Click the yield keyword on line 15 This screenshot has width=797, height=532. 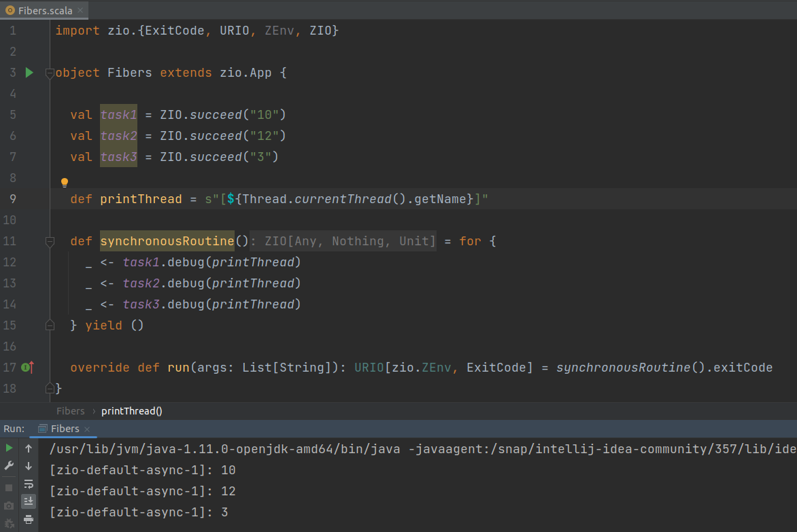103,325
